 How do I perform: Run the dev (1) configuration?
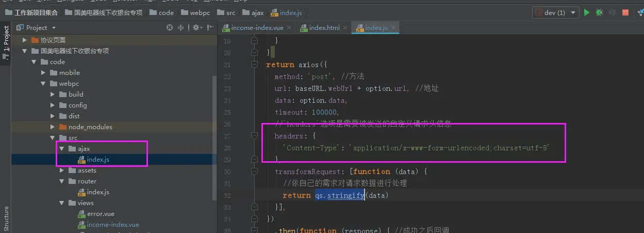point(586,12)
